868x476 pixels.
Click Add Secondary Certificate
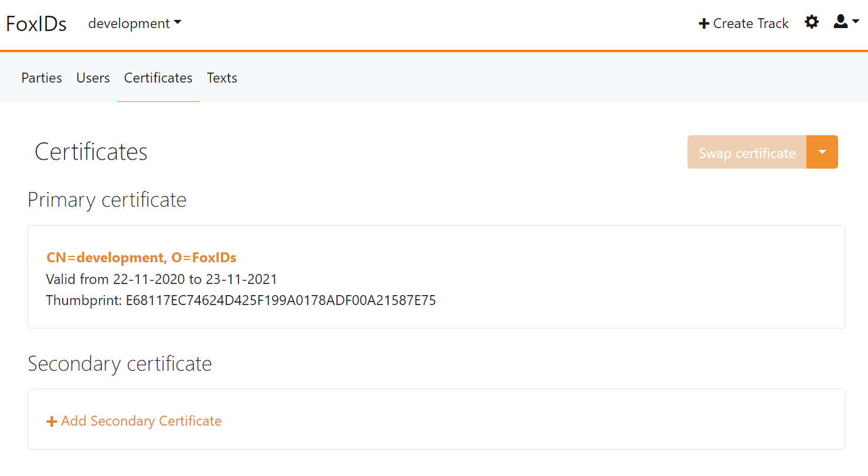pos(141,420)
